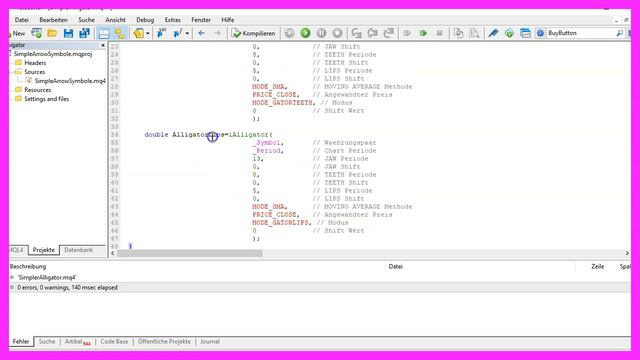
Task: Switch to the MQL4 navigator tab
Action: coord(18,250)
